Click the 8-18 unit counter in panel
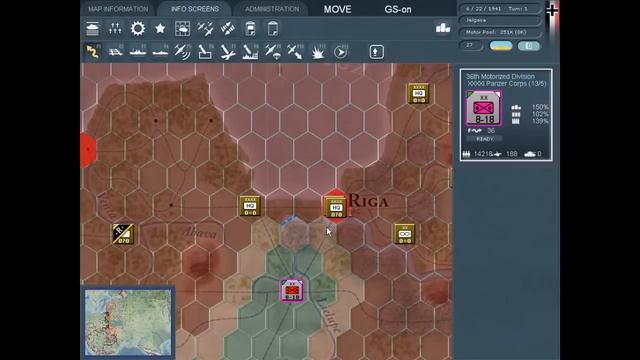Viewport: 640px width, 360px height. 484,108
